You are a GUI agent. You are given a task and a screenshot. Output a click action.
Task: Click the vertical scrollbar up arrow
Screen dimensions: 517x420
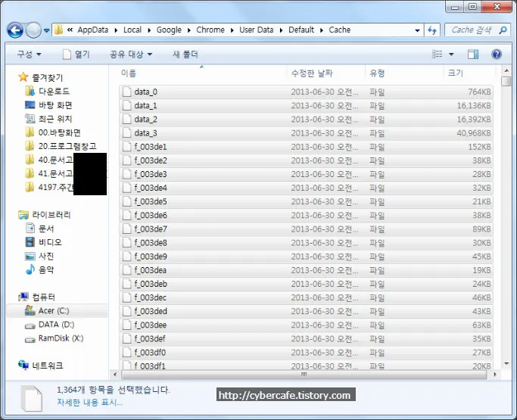coord(506,70)
